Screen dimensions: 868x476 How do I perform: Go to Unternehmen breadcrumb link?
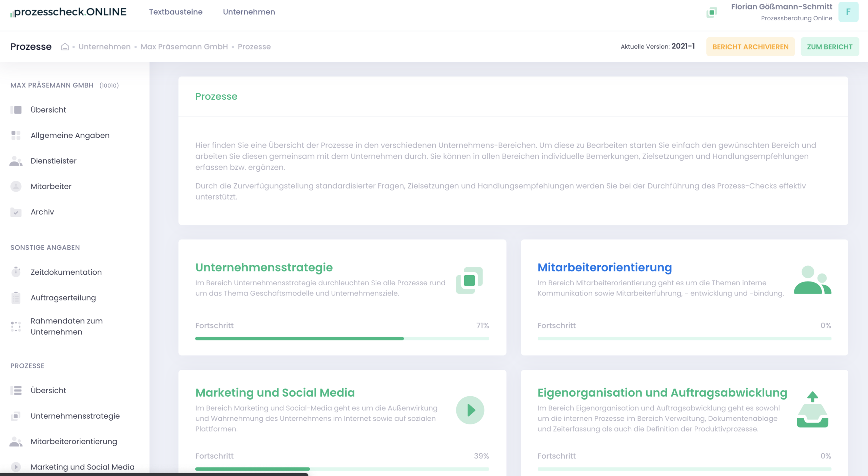pyautogui.click(x=104, y=46)
